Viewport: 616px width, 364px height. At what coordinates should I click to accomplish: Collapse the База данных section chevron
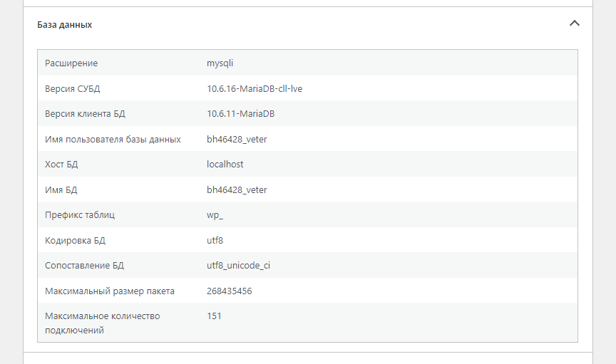coord(575,24)
